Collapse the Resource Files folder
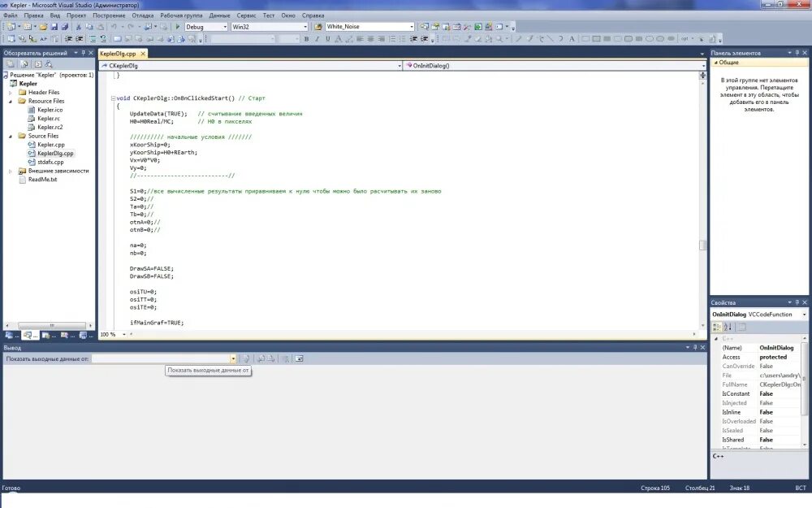 11,101
